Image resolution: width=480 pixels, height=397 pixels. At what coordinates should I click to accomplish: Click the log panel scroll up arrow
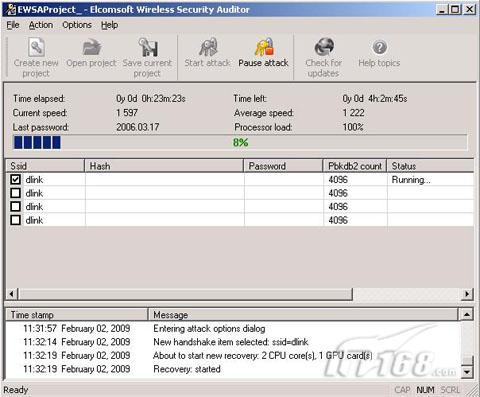click(x=467, y=314)
